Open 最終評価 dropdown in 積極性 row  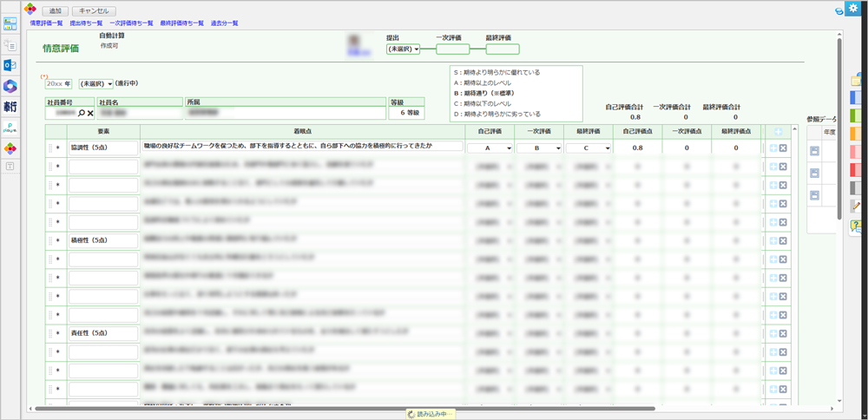(x=589, y=240)
